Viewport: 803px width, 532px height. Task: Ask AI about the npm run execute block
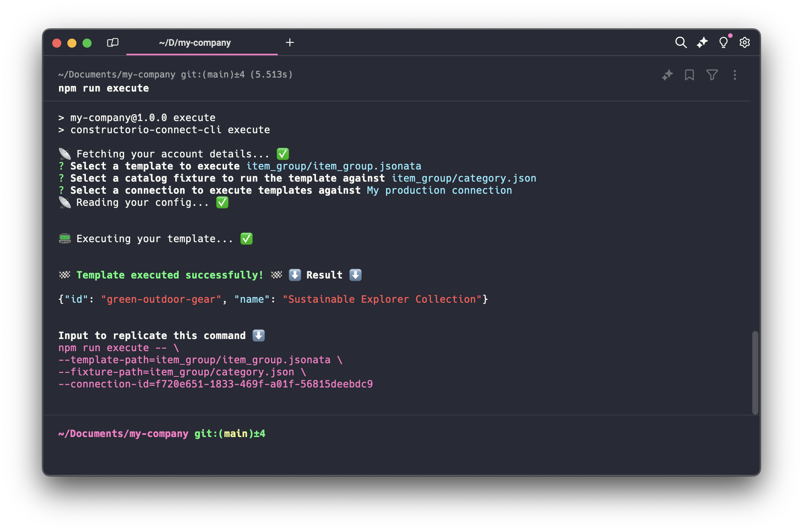click(x=668, y=75)
